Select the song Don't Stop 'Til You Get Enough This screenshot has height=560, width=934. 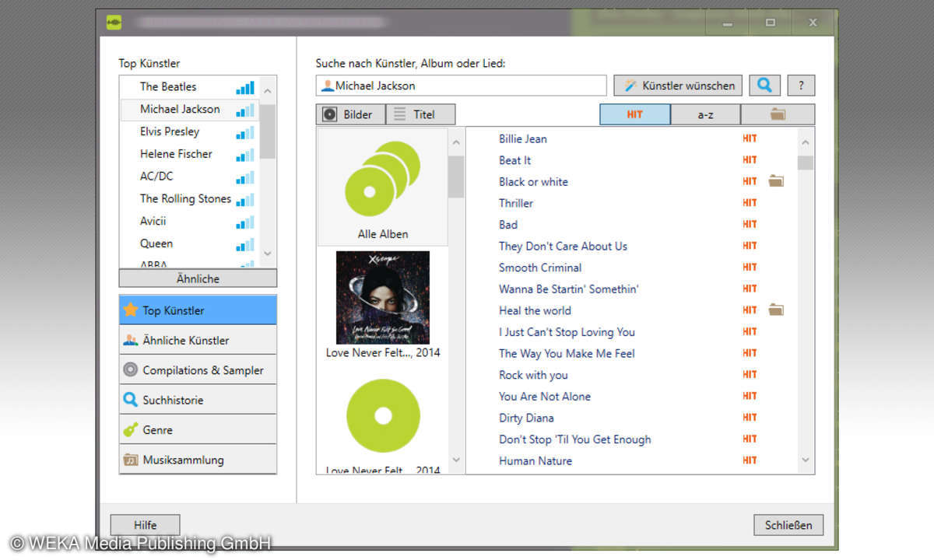click(575, 439)
